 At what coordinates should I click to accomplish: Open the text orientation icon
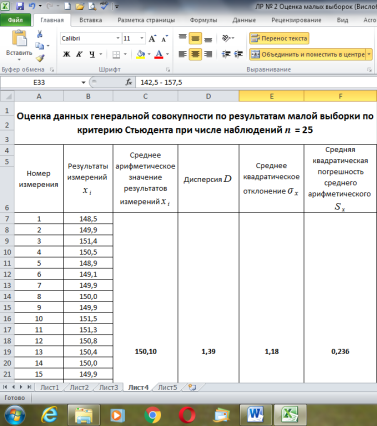228,38
